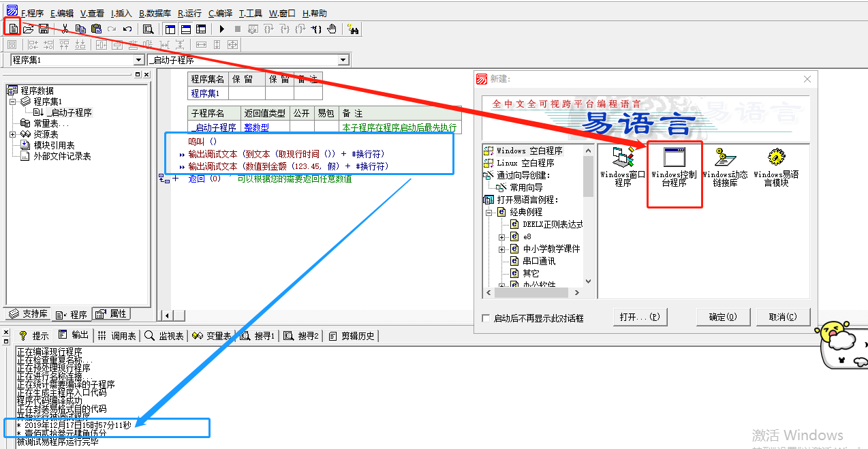
Task: Click the 取消(C) button
Action: coord(783,317)
